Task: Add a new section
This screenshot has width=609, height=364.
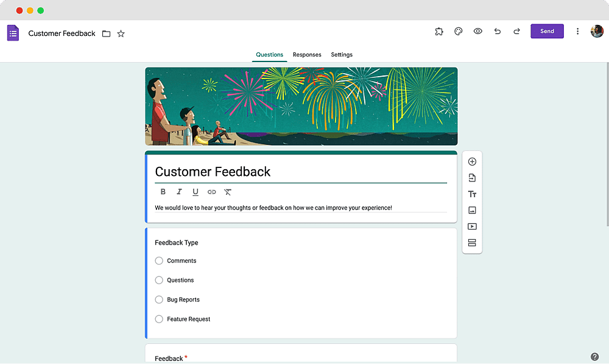Action: tap(473, 243)
